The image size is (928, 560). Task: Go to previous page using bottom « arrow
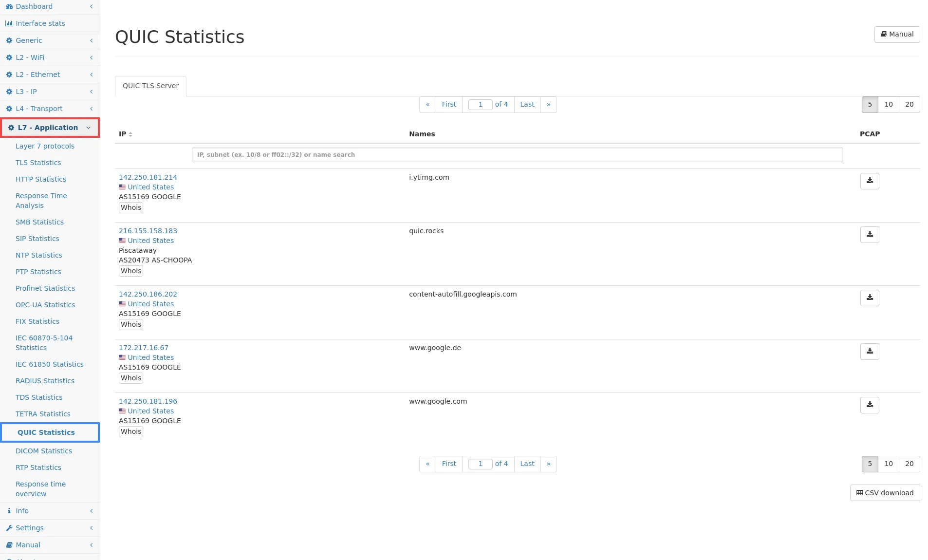pos(427,464)
